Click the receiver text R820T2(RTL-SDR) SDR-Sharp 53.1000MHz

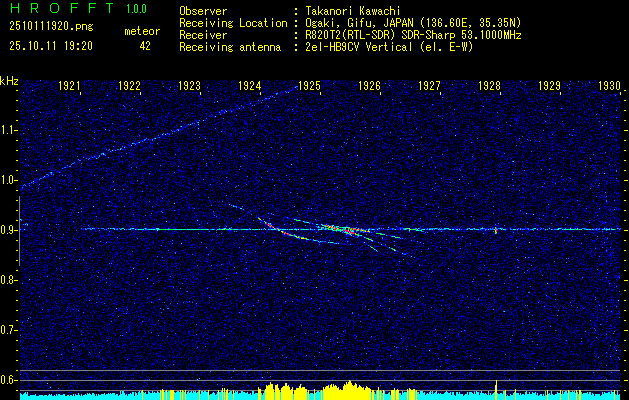point(412,35)
